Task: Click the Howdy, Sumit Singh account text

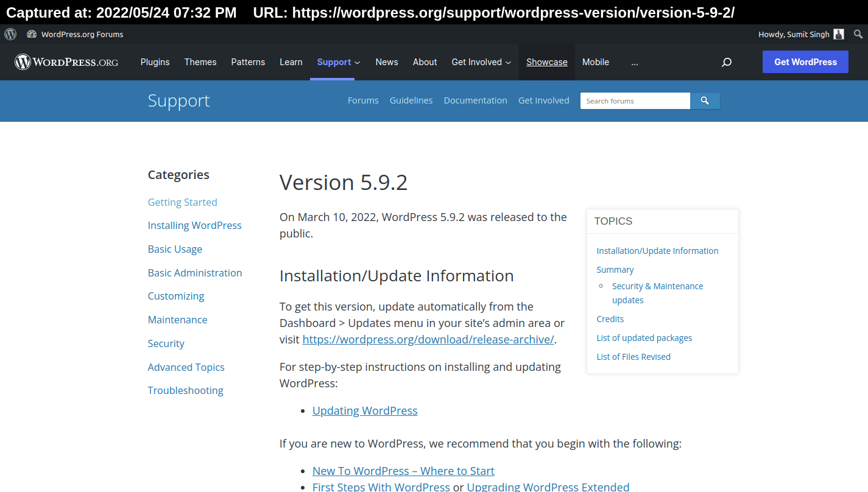Action: (794, 34)
